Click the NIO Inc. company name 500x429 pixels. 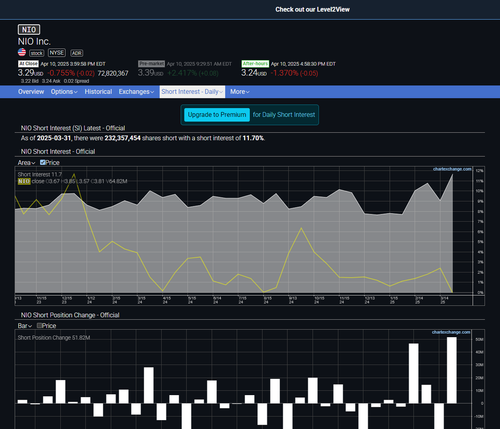tap(34, 42)
